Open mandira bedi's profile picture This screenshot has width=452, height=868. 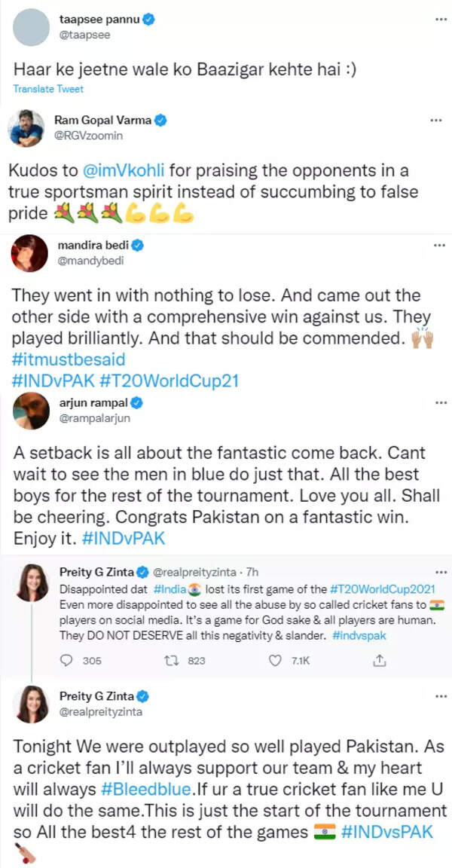[26, 254]
